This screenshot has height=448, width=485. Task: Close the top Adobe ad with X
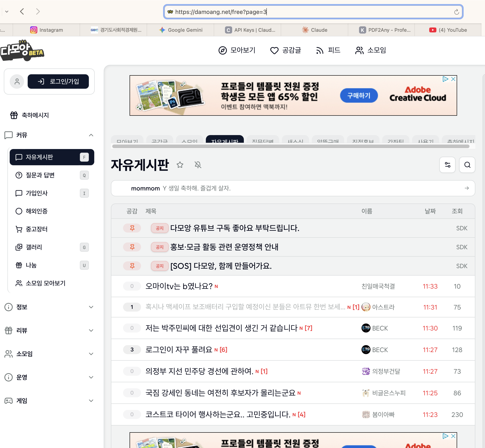453,79
